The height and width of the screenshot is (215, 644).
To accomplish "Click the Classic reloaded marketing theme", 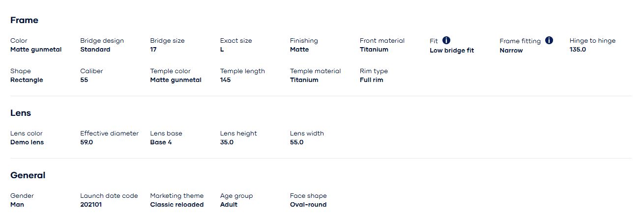I will [x=177, y=205].
